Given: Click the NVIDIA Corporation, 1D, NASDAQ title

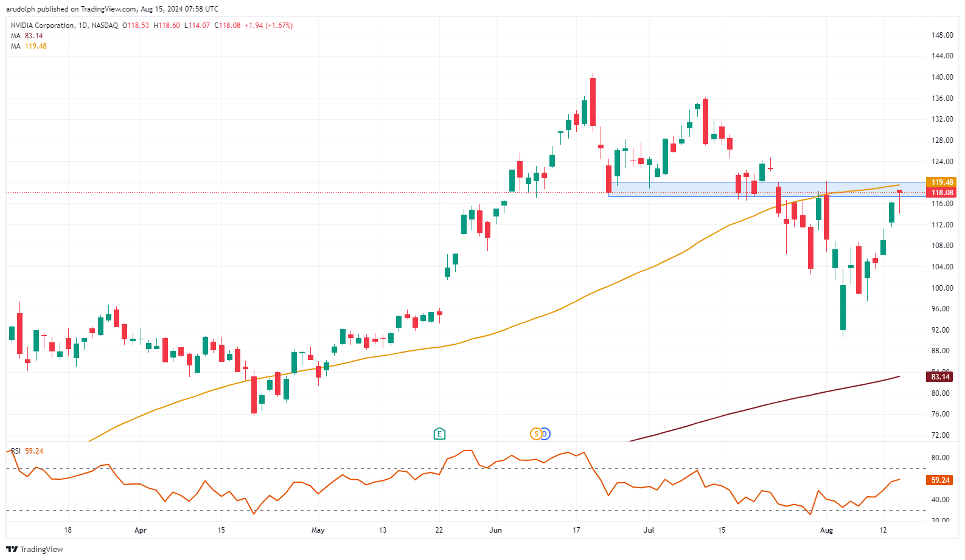Looking at the screenshot, I should coord(64,26).
